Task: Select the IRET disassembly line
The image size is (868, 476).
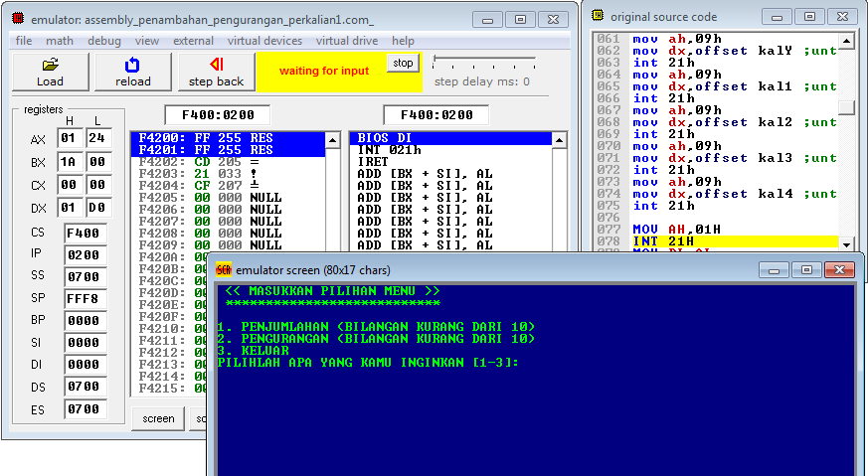Action: tap(450, 162)
